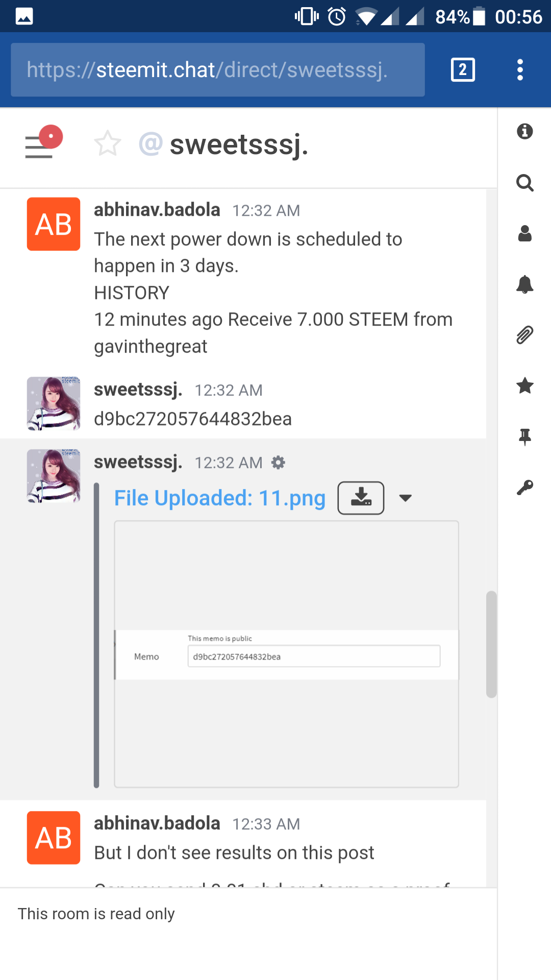The image size is (551, 980).
Task: Show starred messages
Action: coord(524,386)
